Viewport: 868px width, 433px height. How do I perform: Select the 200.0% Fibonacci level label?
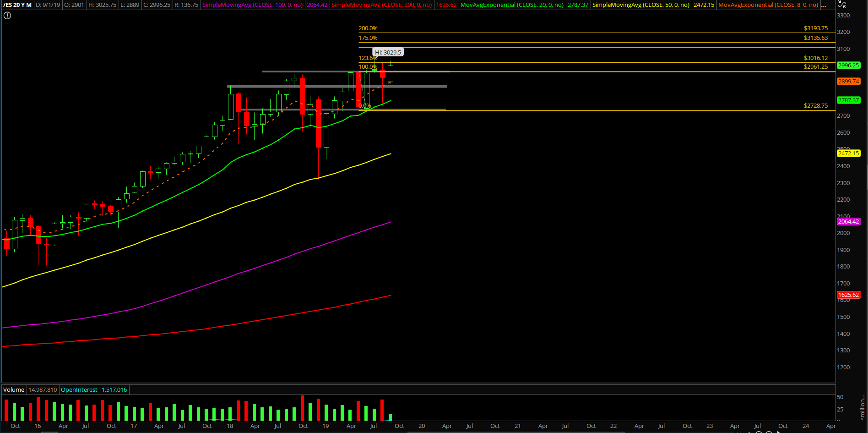pyautogui.click(x=368, y=28)
